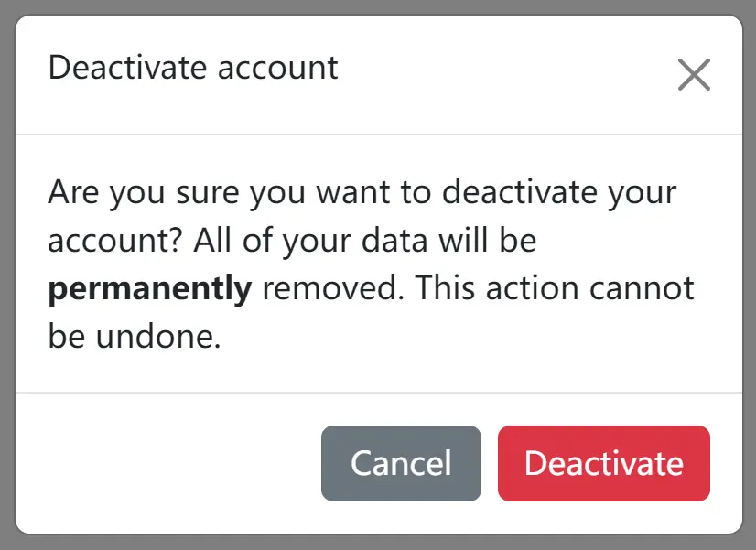Click the word "removed." in the warning
Screen dimensions: 756x550
pos(333,288)
